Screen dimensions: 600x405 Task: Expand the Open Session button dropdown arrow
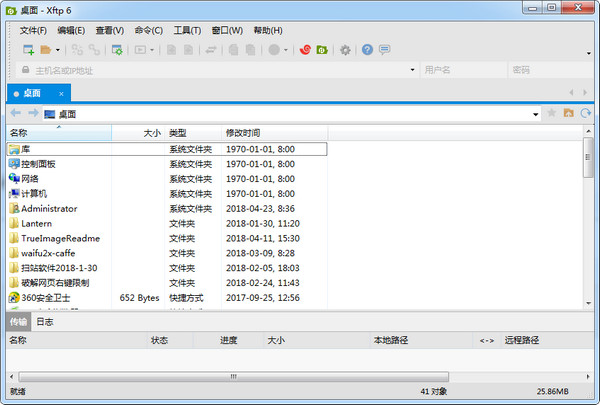coord(58,49)
